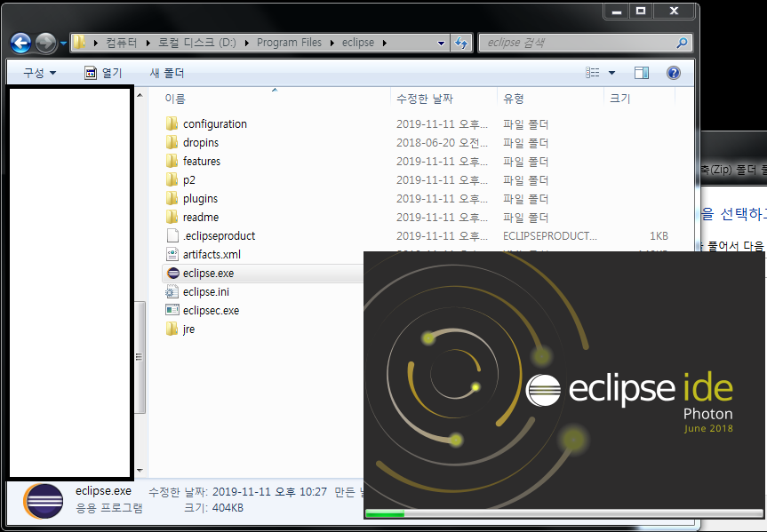Click the 1KB size of .eclipseproduct
767x532 pixels.
(x=659, y=235)
